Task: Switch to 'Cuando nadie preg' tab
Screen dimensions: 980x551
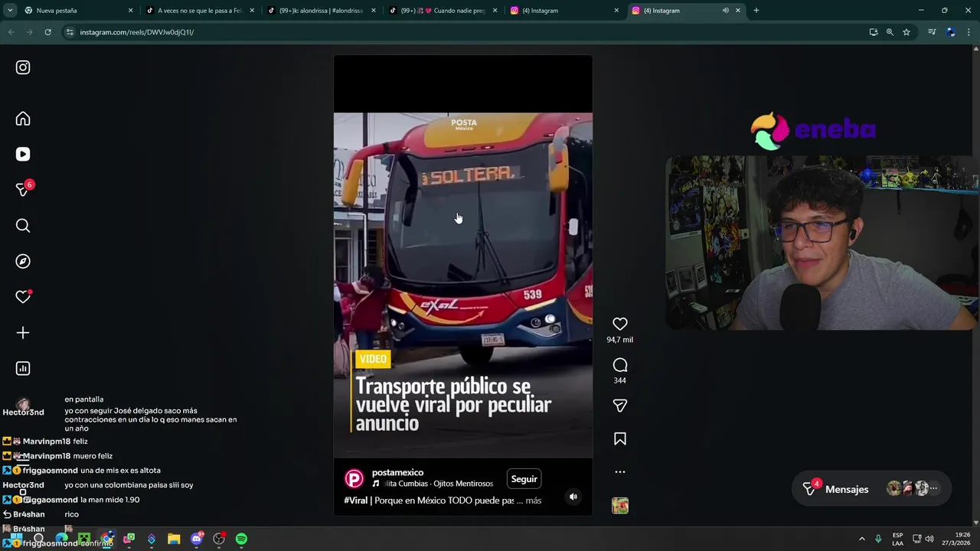Action: click(444, 11)
